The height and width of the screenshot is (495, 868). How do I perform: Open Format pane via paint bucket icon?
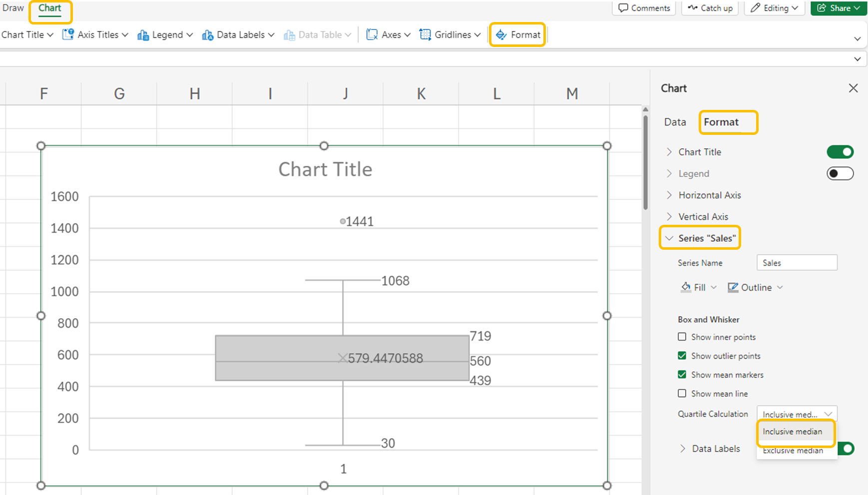[x=501, y=34]
